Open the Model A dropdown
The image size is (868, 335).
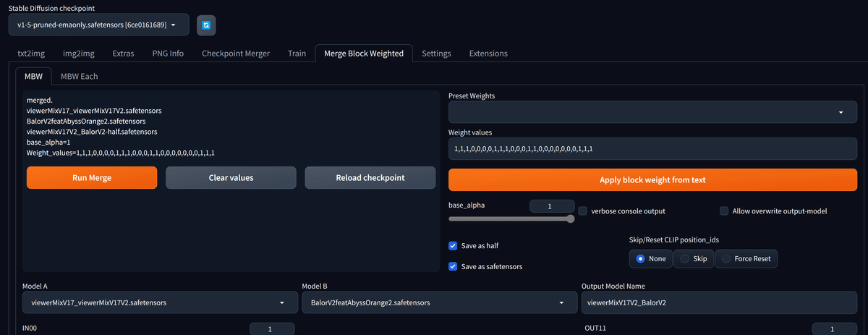(x=160, y=302)
